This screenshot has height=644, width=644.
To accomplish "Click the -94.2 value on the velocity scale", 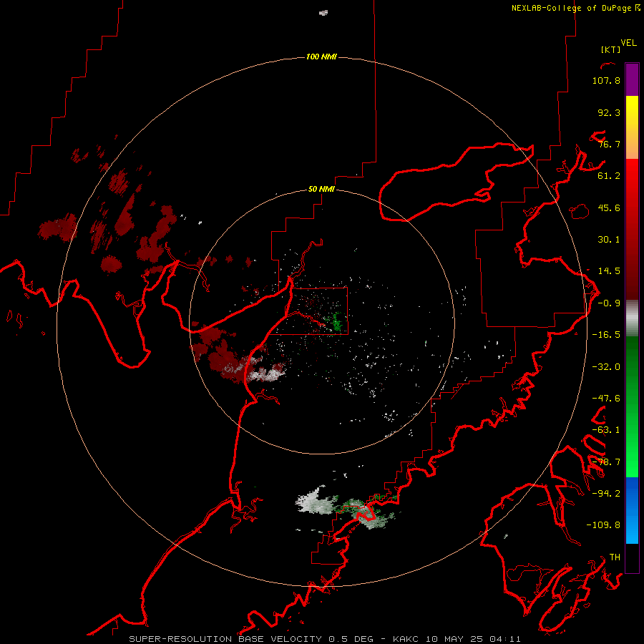I will pyautogui.click(x=606, y=493).
